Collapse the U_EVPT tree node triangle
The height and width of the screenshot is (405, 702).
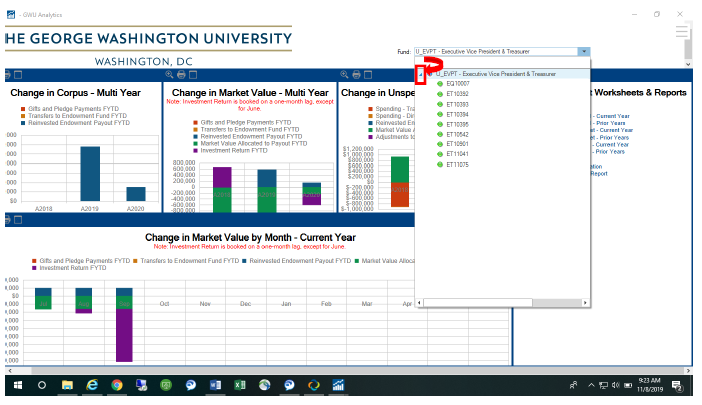click(x=420, y=74)
